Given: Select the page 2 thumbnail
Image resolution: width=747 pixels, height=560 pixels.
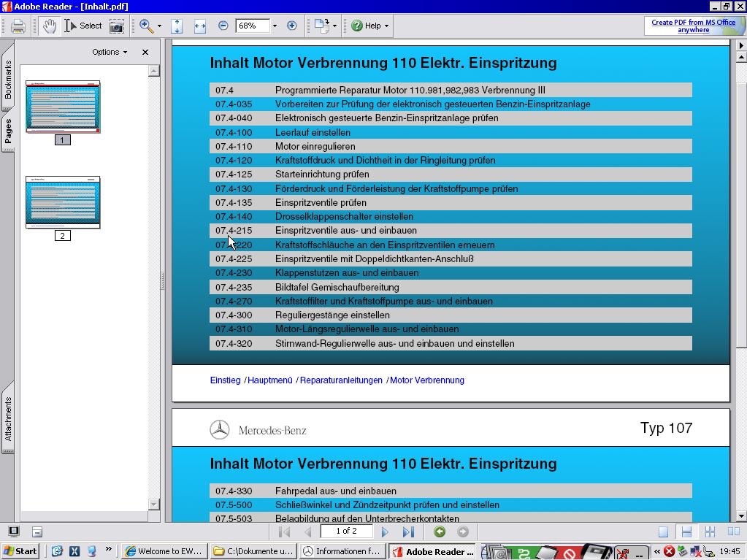Looking at the screenshot, I should click(x=63, y=202).
